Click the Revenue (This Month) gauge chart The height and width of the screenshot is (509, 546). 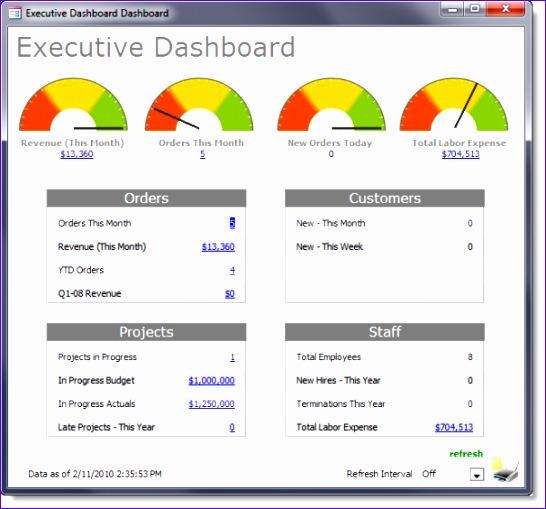(73, 104)
